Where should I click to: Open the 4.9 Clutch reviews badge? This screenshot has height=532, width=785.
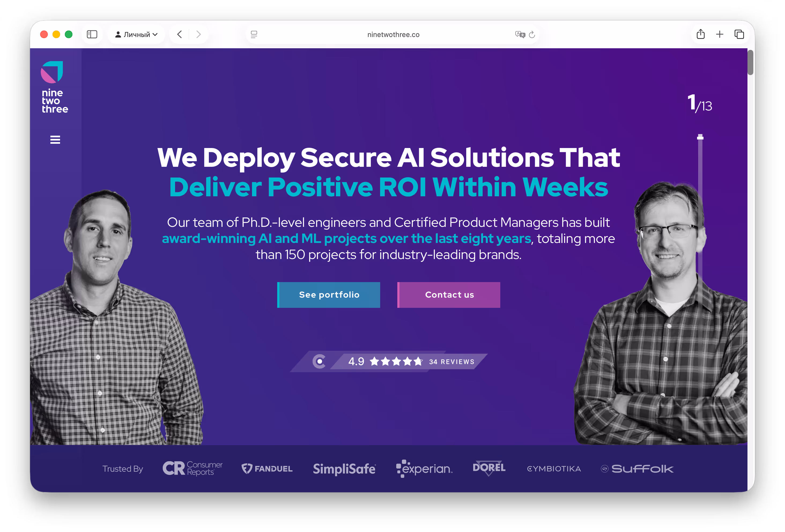point(388,361)
